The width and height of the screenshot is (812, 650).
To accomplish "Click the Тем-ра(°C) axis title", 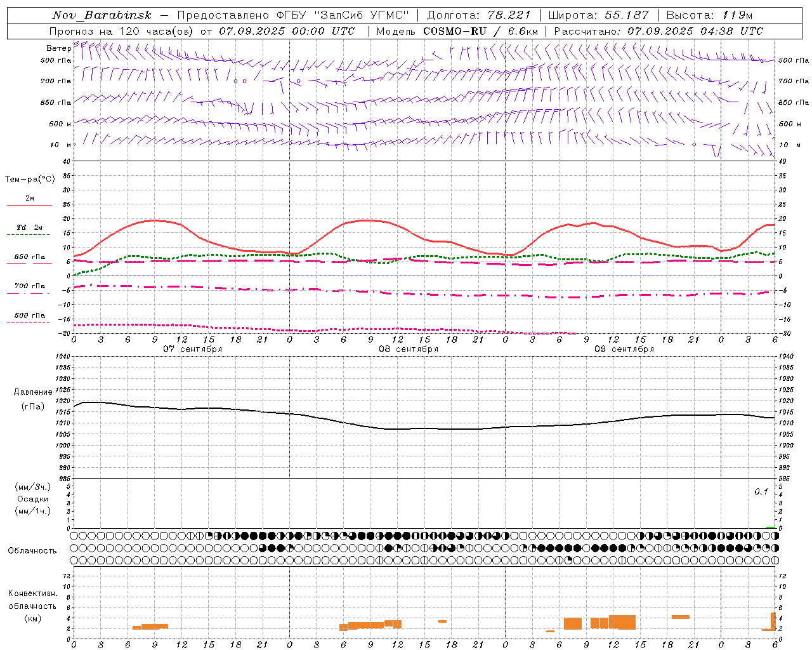I will coord(30,180).
